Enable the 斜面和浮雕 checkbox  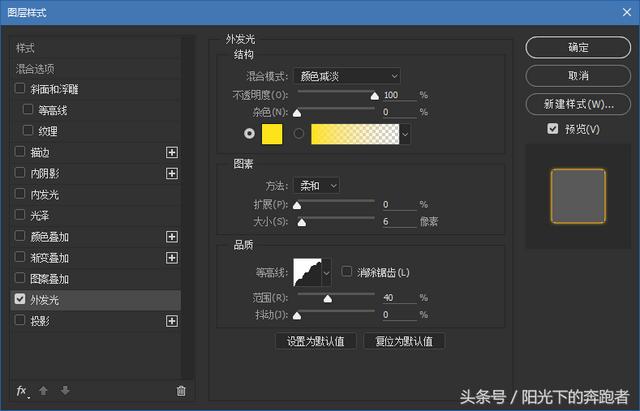pos(20,88)
